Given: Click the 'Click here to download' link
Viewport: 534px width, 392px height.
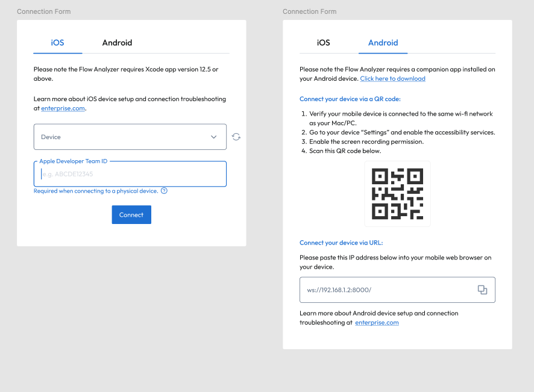Looking at the screenshot, I should tap(392, 78).
